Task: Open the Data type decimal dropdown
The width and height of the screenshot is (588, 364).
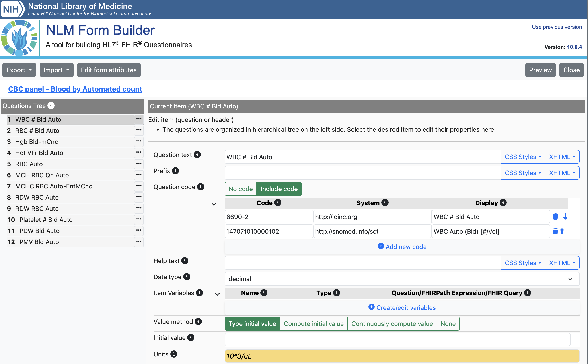Action: tap(402, 279)
